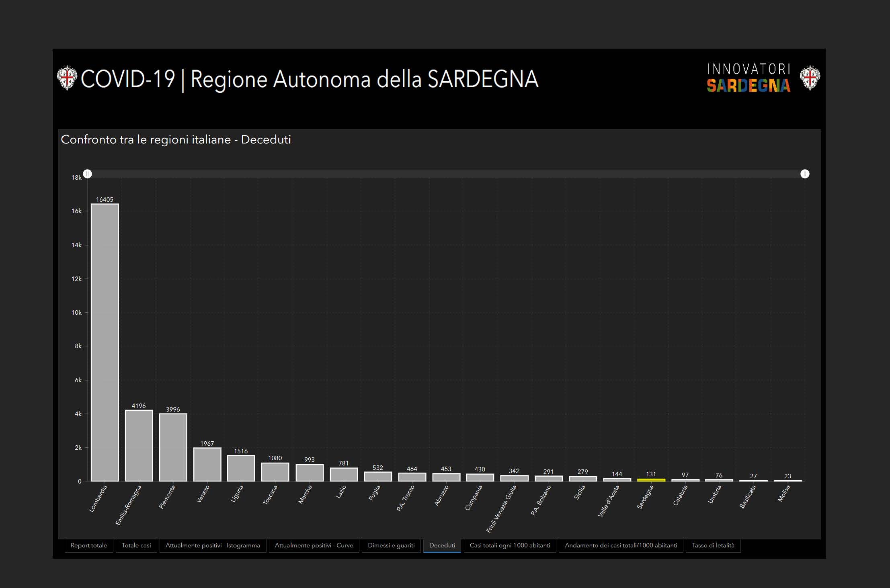Select Attualmente positivi - Istogramma tab
The image size is (890, 588).
click(x=213, y=545)
